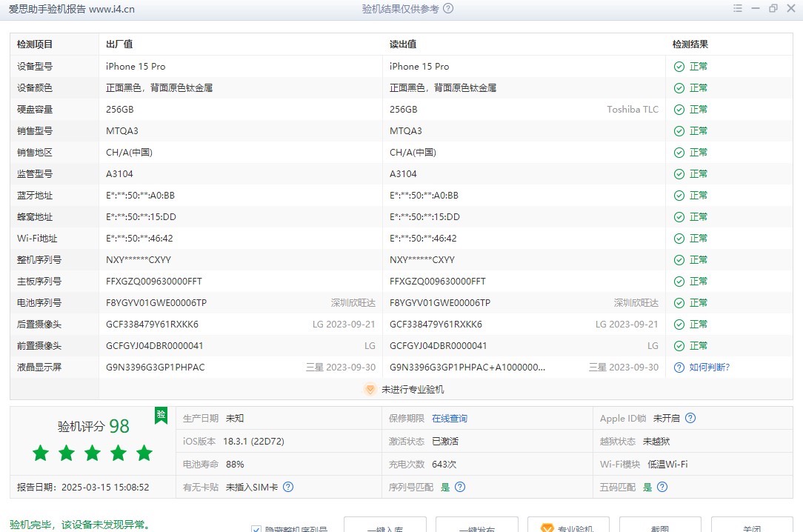The image size is (803, 532).
Task: Click the 正常 check icon in the 主板序列号 row
Action: 679,282
